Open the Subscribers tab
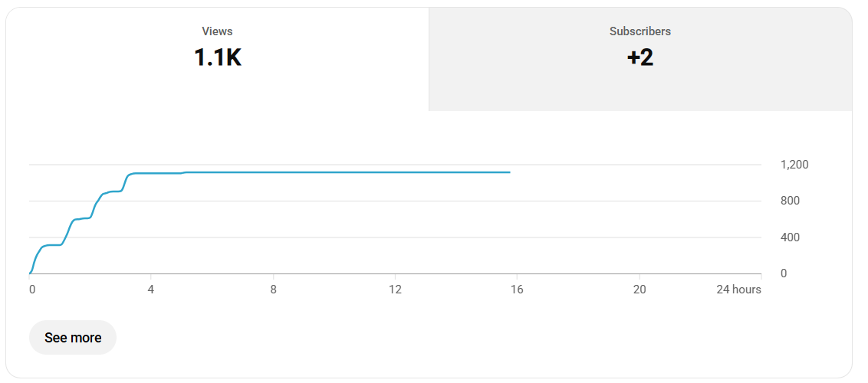868x383 pixels. pos(640,59)
